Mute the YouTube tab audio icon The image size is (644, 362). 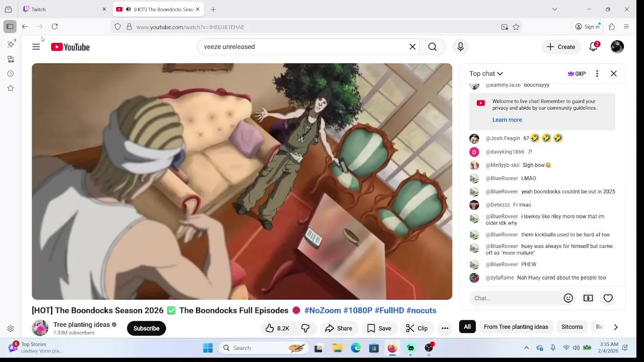(x=129, y=9)
